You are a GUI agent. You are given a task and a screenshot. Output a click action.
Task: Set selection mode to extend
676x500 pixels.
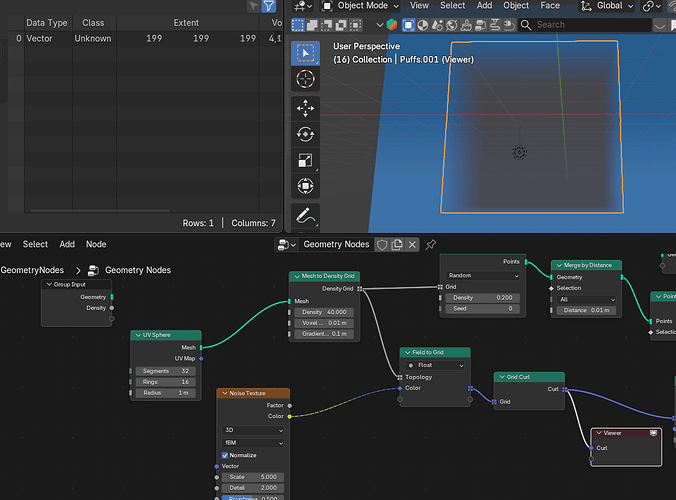coord(312,25)
